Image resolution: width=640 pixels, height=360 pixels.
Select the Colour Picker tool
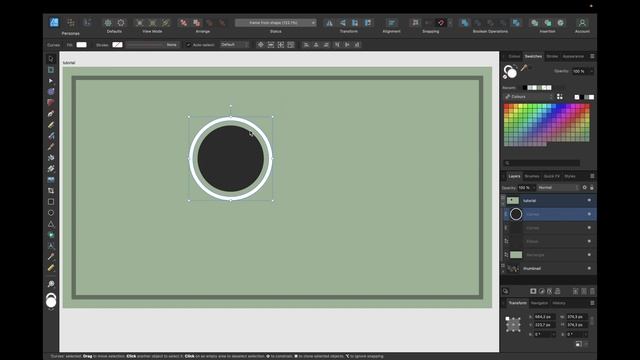click(51, 257)
